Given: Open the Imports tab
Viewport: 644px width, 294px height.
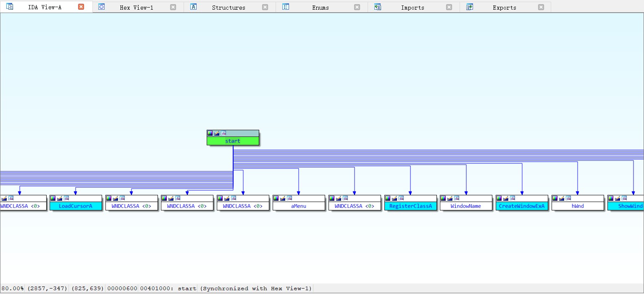Looking at the screenshot, I should pos(413,8).
